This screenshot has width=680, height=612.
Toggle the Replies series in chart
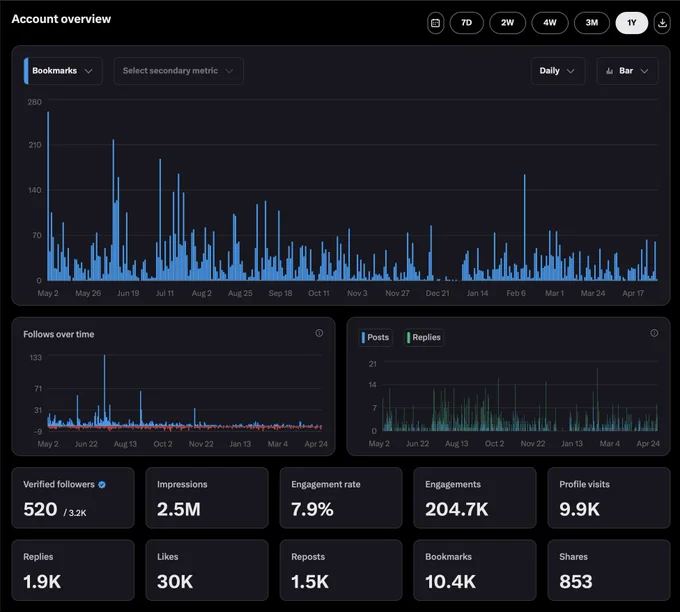(x=424, y=337)
